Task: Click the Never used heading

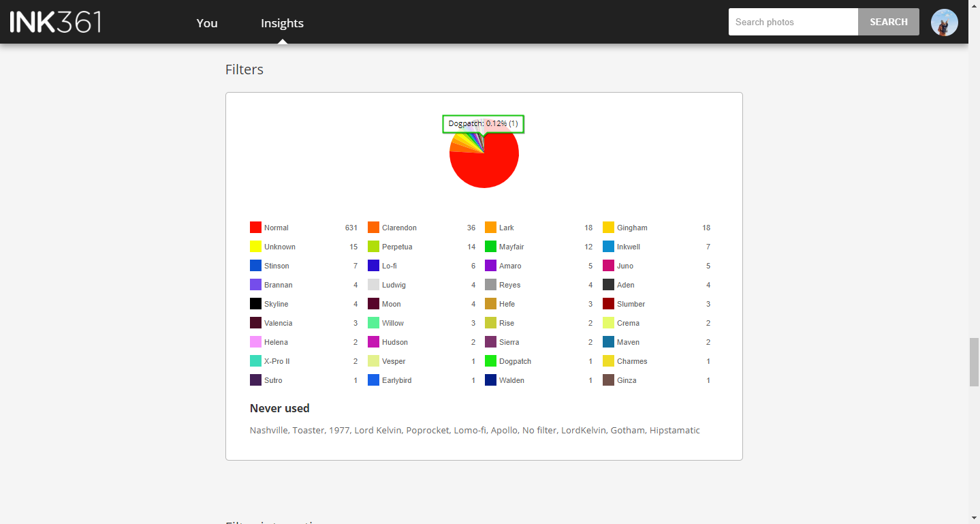Action: click(280, 408)
